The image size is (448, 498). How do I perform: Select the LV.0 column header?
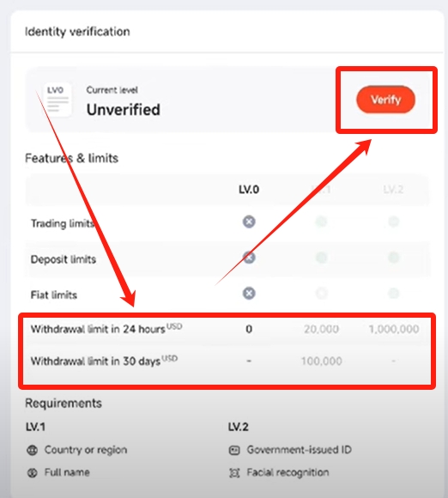click(249, 190)
